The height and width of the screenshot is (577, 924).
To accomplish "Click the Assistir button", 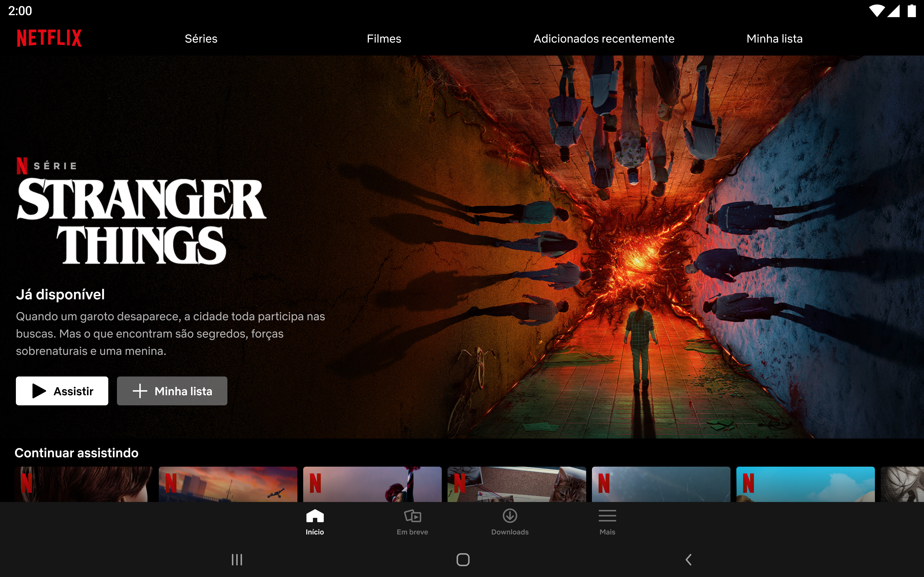I will tap(62, 391).
